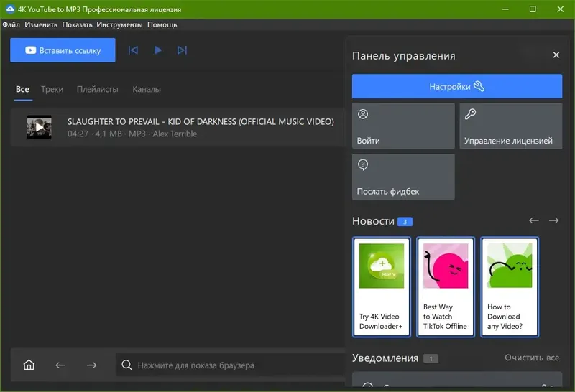Open How to Download any Video card

[x=510, y=287]
